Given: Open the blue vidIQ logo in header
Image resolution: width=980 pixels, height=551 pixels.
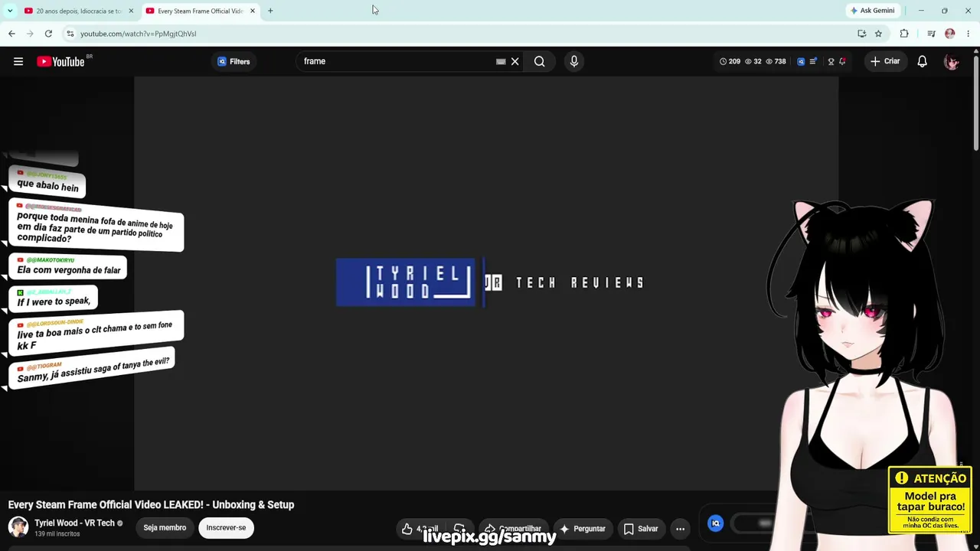Looking at the screenshot, I should (x=801, y=61).
